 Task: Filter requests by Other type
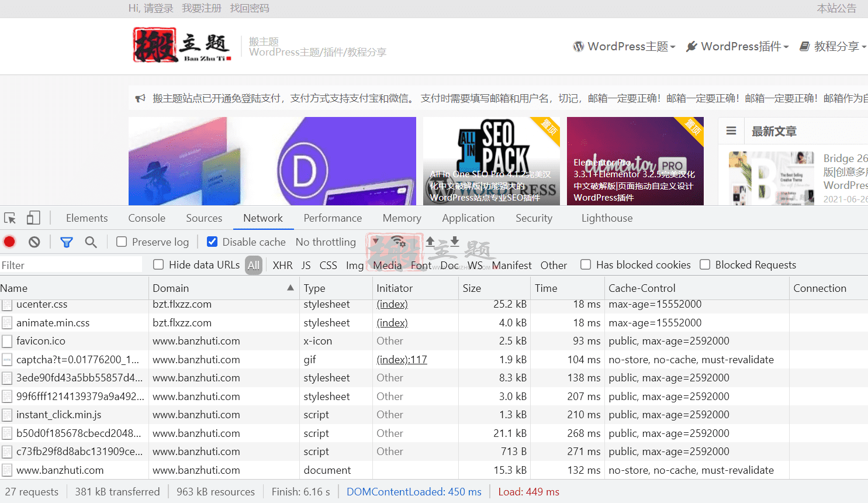pyautogui.click(x=554, y=265)
